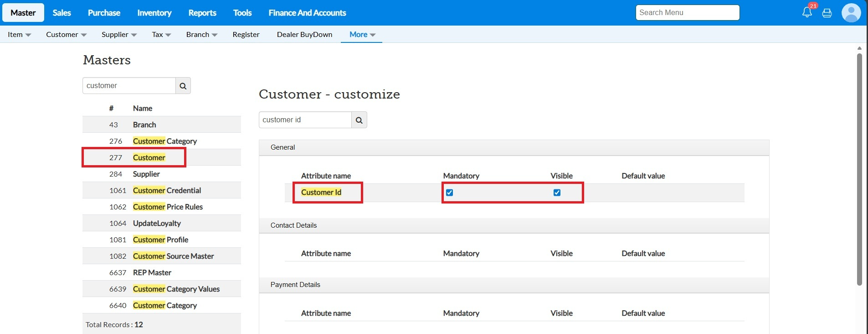This screenshot has height=334, width=868.
Task: Open the notifications bell
Action: (807, 12)
